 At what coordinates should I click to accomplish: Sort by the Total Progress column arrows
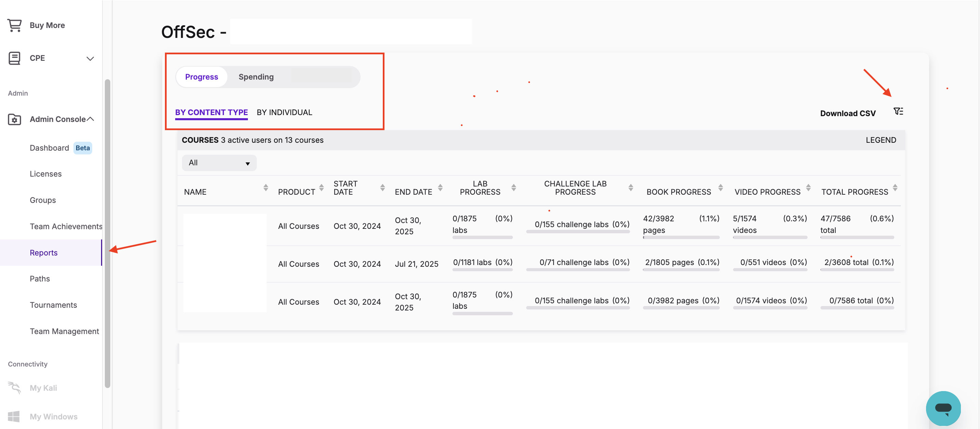895,188
